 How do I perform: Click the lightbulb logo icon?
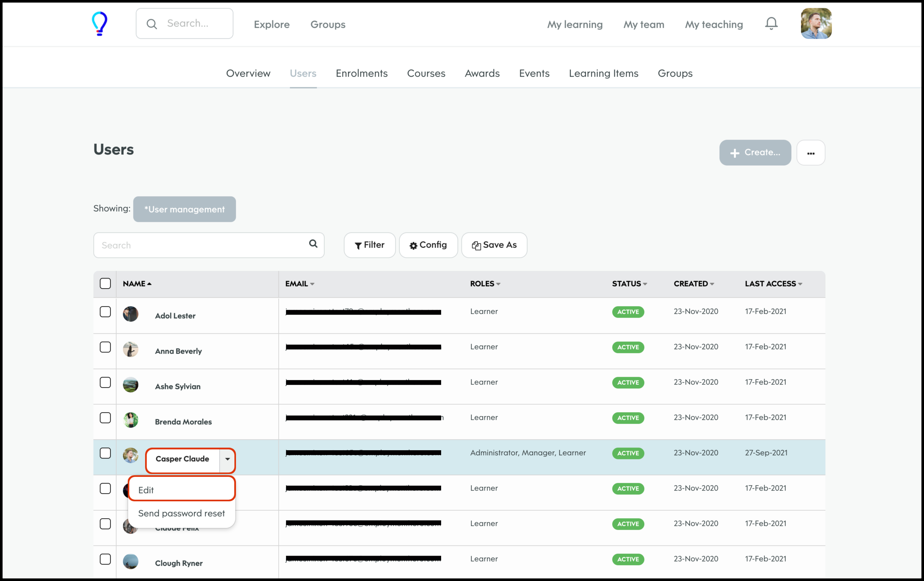100,23
